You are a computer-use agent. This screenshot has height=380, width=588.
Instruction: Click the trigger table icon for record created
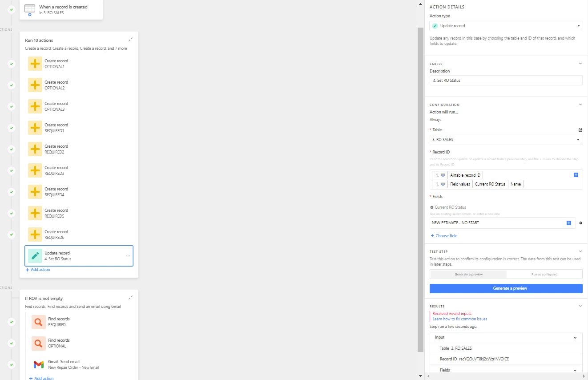[x=30, y=9]
